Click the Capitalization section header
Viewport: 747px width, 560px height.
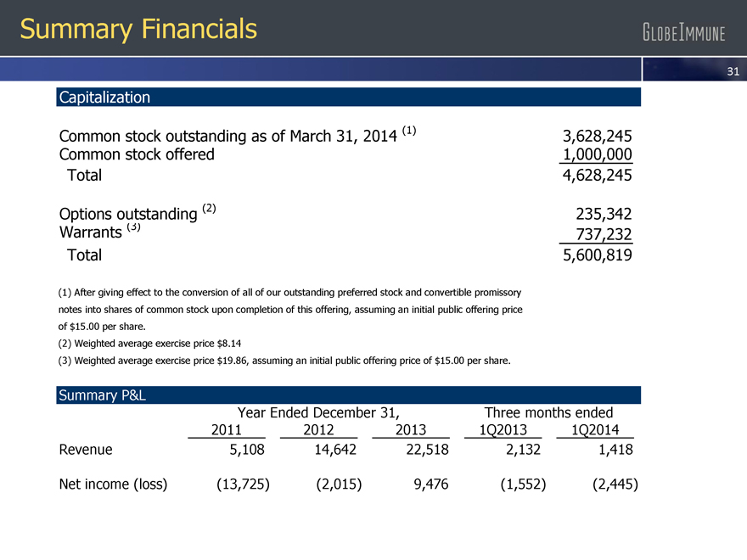tap(104, 98)
